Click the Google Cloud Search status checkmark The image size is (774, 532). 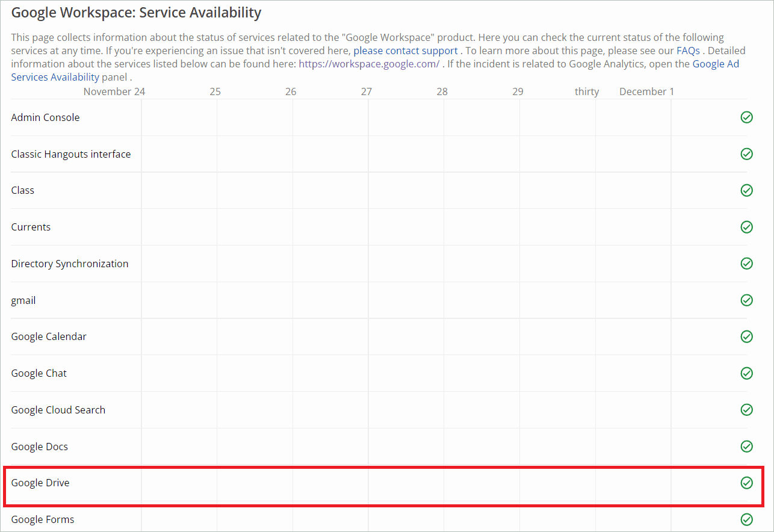click(x=746, y=410)
